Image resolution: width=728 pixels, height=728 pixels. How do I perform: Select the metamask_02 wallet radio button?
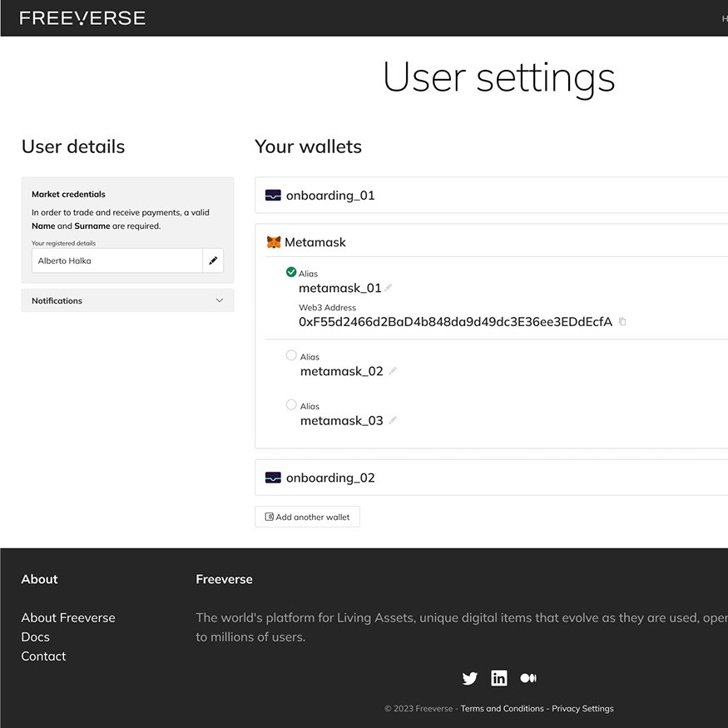pos(291,355)
